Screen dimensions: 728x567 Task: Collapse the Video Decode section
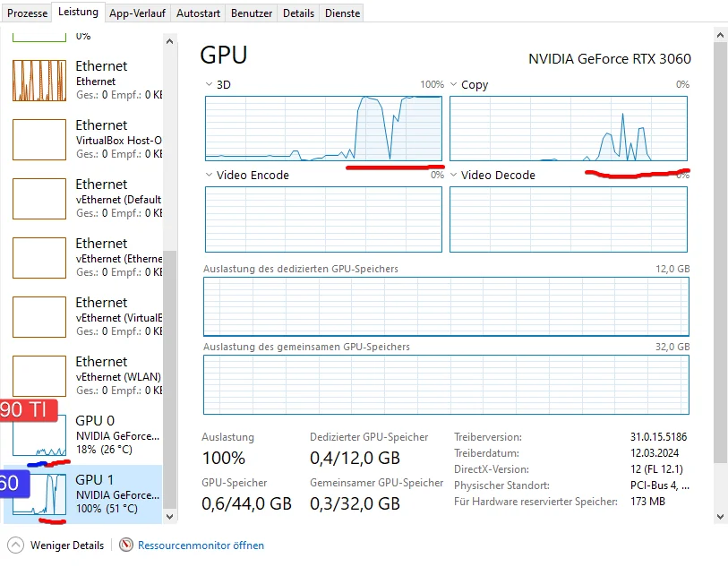(x=452, y=175)
